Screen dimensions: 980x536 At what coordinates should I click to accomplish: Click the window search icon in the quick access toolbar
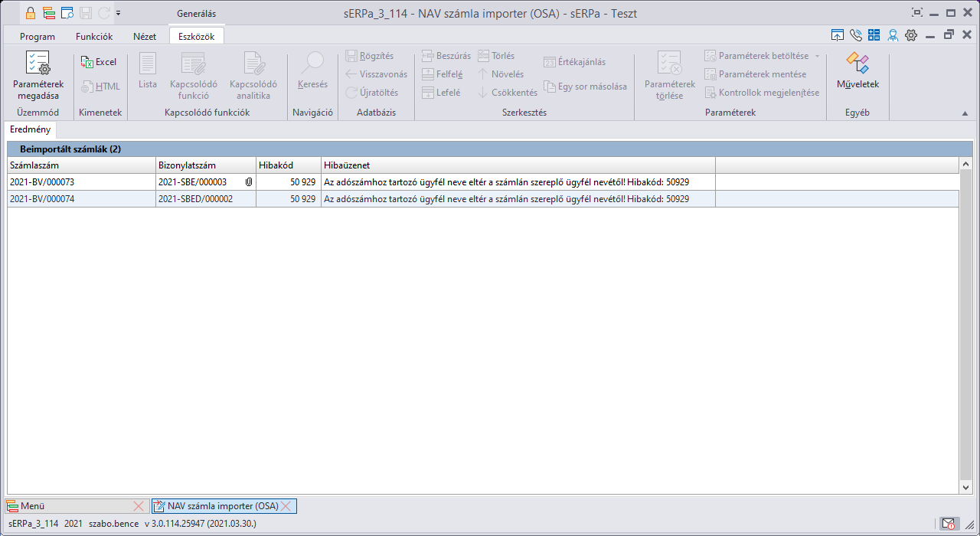67,13
